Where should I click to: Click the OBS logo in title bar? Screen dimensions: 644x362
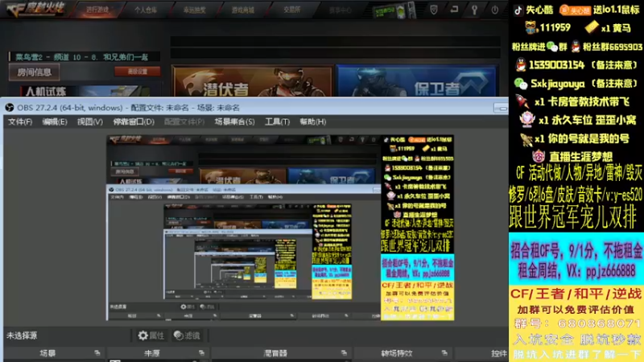pyautogui.click(x=10, y=108)
